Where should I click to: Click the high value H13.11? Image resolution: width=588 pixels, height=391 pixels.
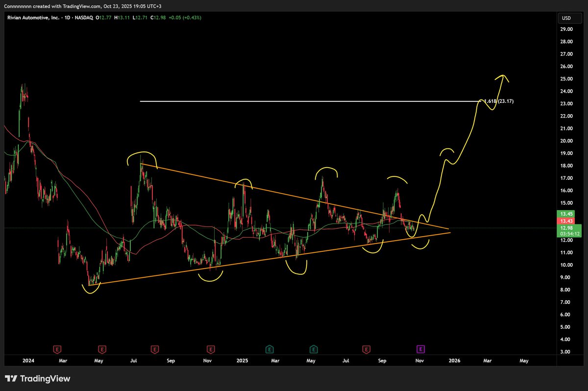tap(121, 18)
